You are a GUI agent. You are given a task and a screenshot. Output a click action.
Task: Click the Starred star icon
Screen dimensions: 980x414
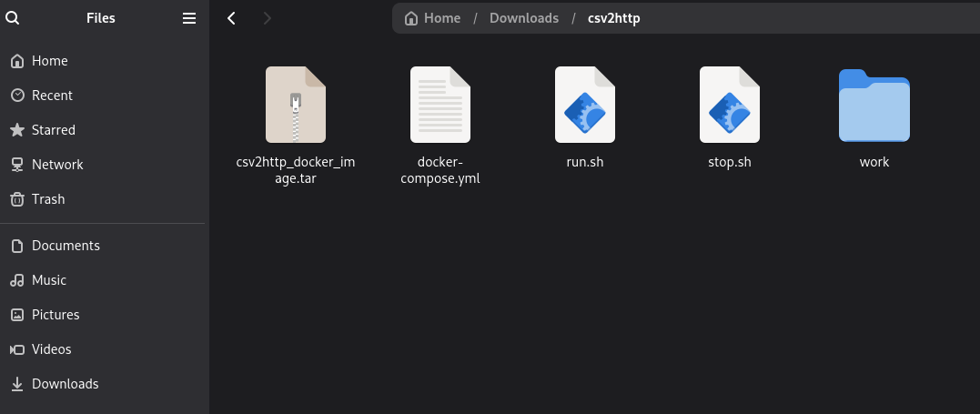tap(17, 130)
